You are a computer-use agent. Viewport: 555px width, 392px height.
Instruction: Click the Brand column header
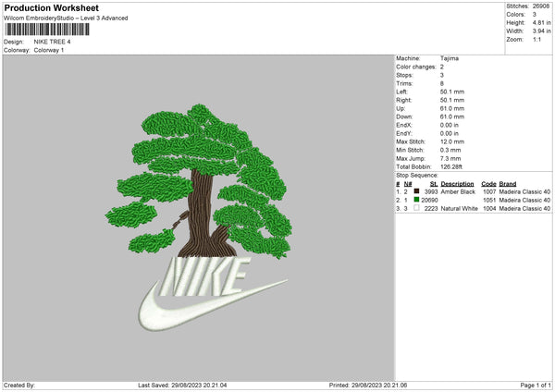(x=508, y=184)
